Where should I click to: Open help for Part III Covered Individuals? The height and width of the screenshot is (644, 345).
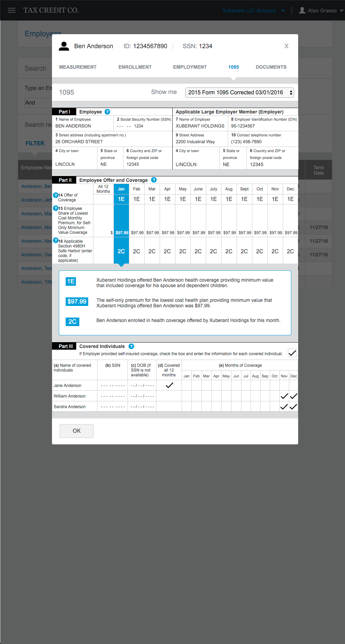tap(131, 346)
